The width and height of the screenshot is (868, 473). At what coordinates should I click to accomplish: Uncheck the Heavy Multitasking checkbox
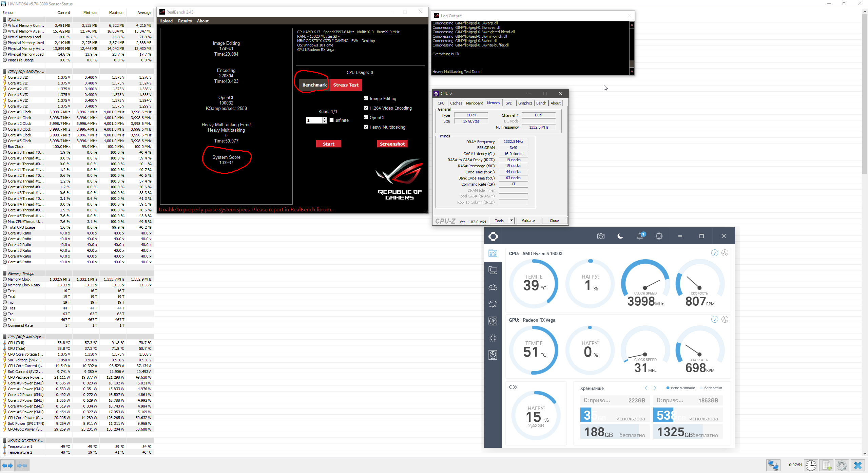click(366, 127)
